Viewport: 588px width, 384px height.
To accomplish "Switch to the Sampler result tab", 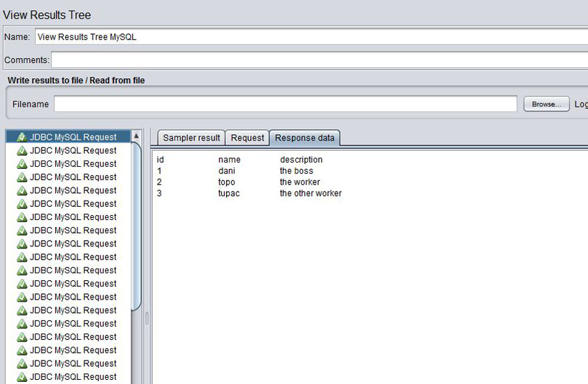I will pyautogui.click(x=192, y=138).
